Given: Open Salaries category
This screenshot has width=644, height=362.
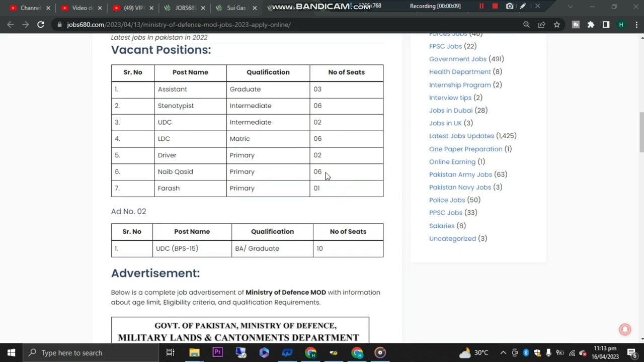Looking at the screenshot, I should [x=442, y=226].
